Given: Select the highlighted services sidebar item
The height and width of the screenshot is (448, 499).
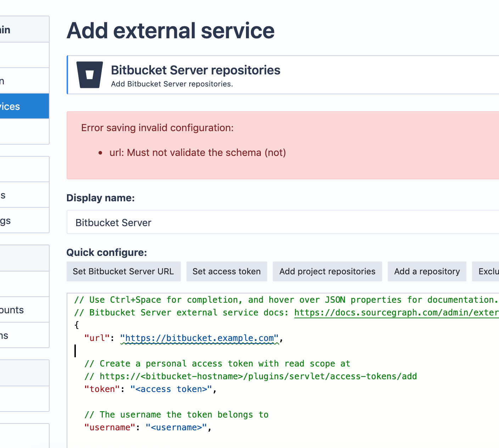Looking at the screenshot, I should pos(24,106).
